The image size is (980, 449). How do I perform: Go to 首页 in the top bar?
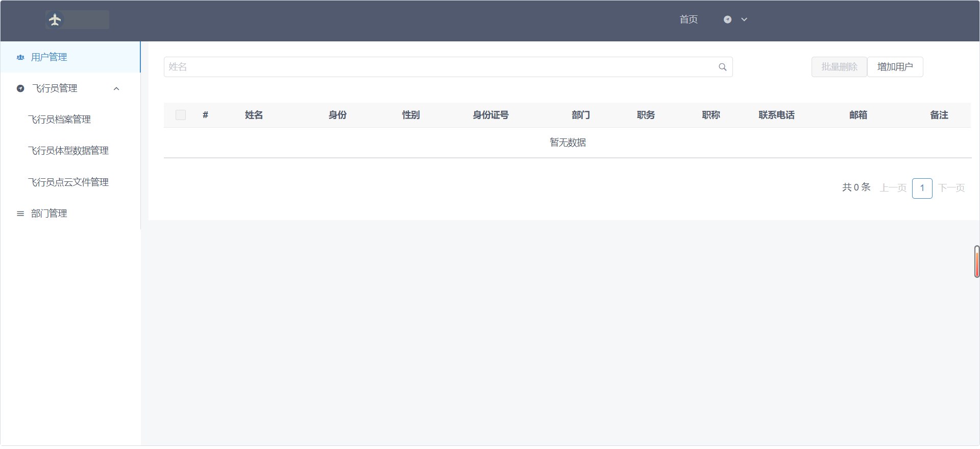689,19
